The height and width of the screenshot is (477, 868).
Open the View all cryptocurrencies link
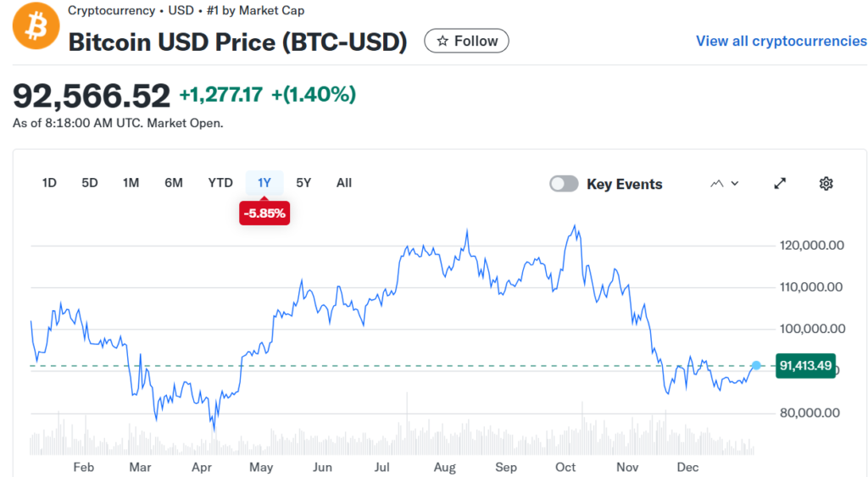pos(781,41)
